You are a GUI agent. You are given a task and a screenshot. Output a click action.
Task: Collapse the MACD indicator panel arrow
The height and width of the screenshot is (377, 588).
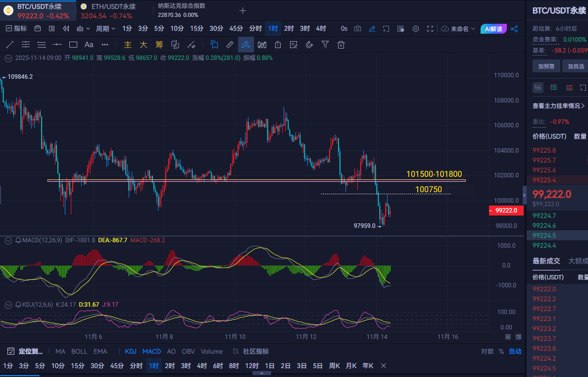coord(8,240)
